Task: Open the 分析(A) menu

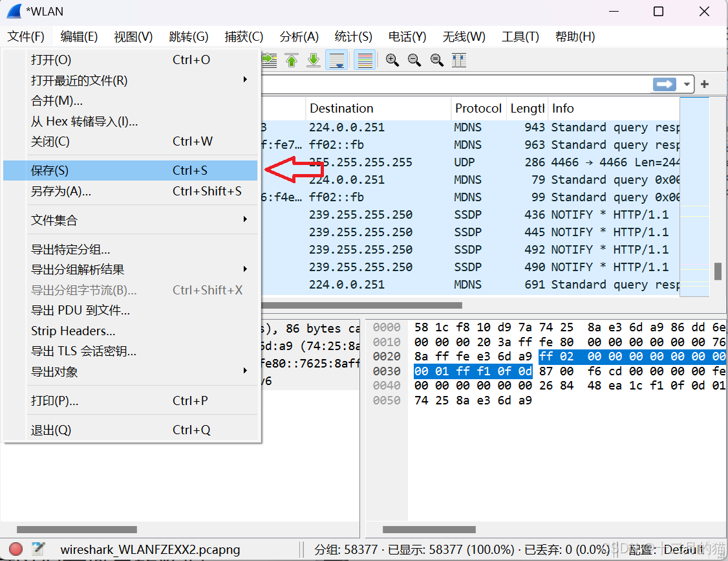Action: 299,37
